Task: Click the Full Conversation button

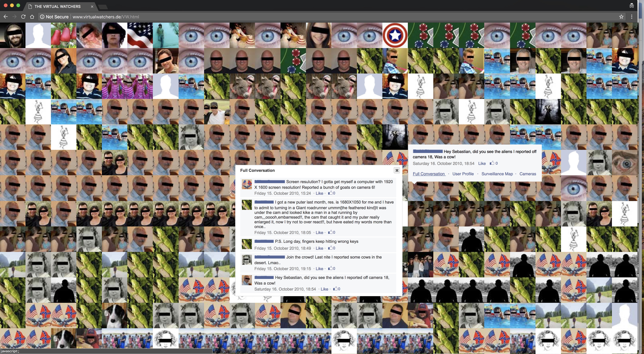Action: (429, 174)
